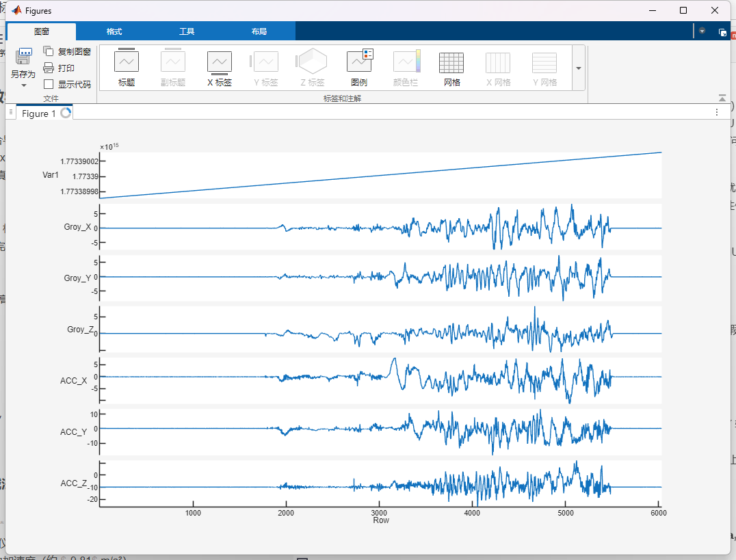Click the ×10^15 exponent label
This screenshot has width=736, height=560.
tap(109, 146)
